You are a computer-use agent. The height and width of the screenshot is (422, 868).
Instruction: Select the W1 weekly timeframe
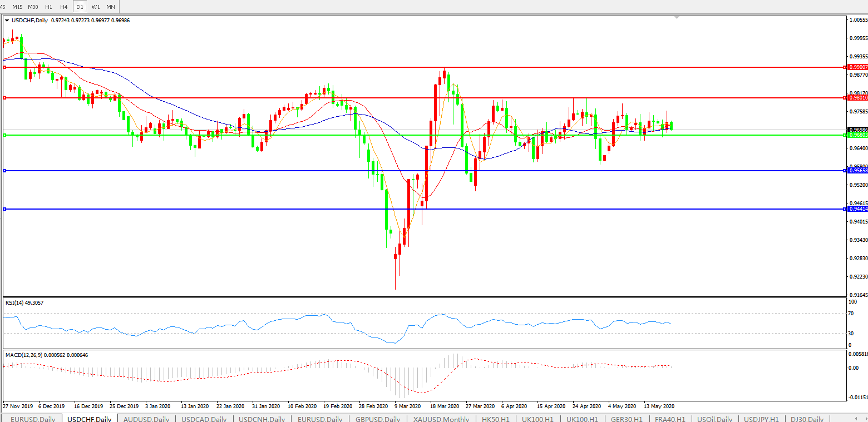pyautogui.click(x=96, y=7)
